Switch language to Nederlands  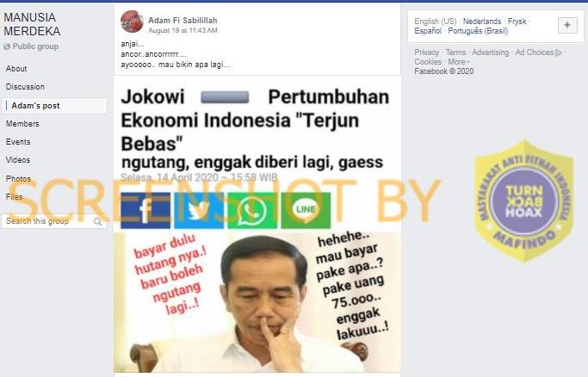click(x=482, y=22)
